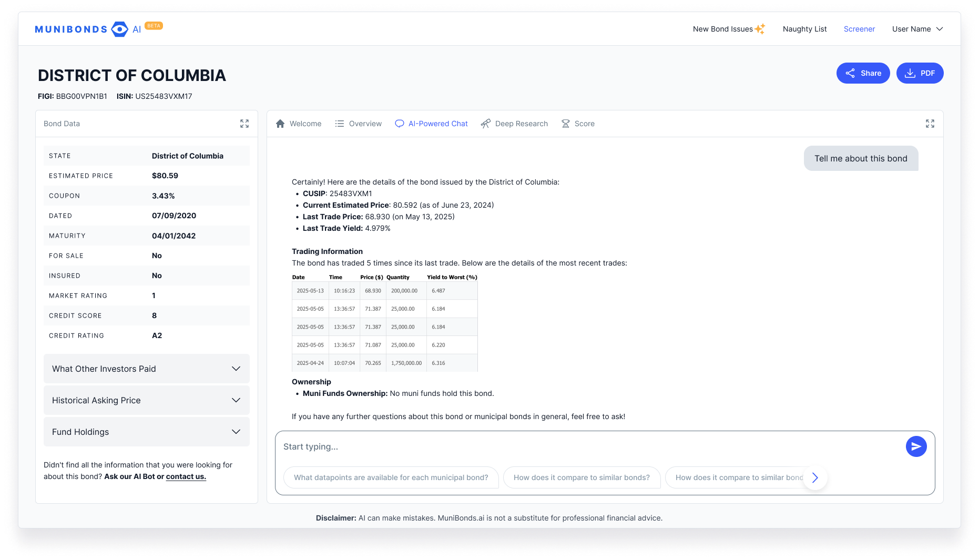
Task: Click the Bond Data panel title
Action: click(62, 124)
